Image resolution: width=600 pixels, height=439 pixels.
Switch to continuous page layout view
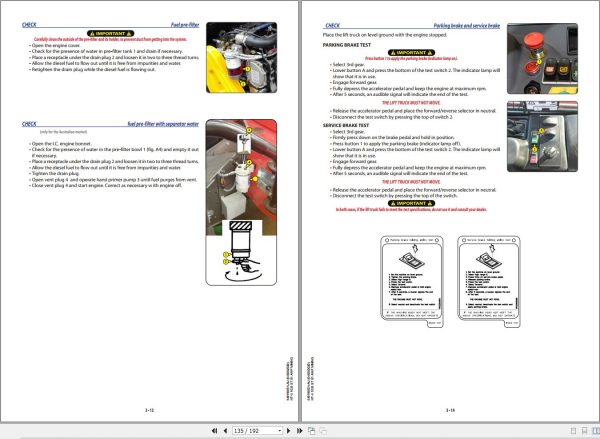pos(584,431)
